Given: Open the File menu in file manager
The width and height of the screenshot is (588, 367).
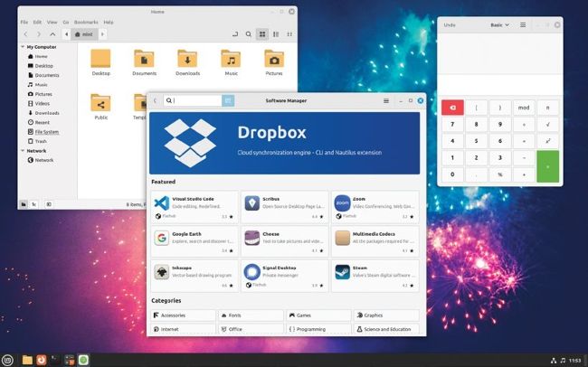Looking at the screenshot, I should (24, 22).
